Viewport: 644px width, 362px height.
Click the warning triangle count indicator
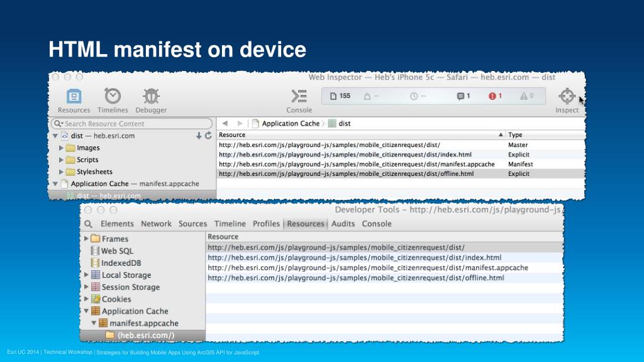(526, 96)
